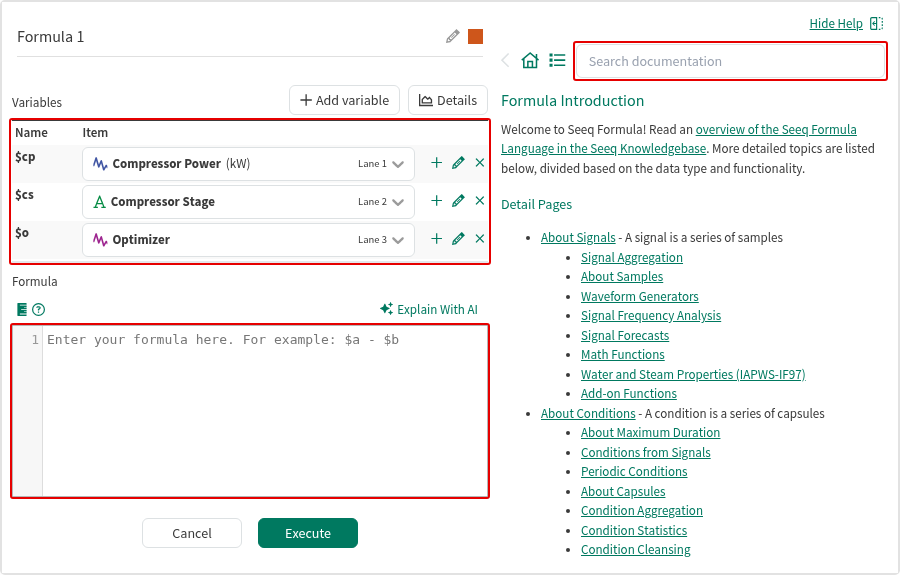900x575 pixels.
Task: Click inside the formula editor area
Action: pos(265,411)
